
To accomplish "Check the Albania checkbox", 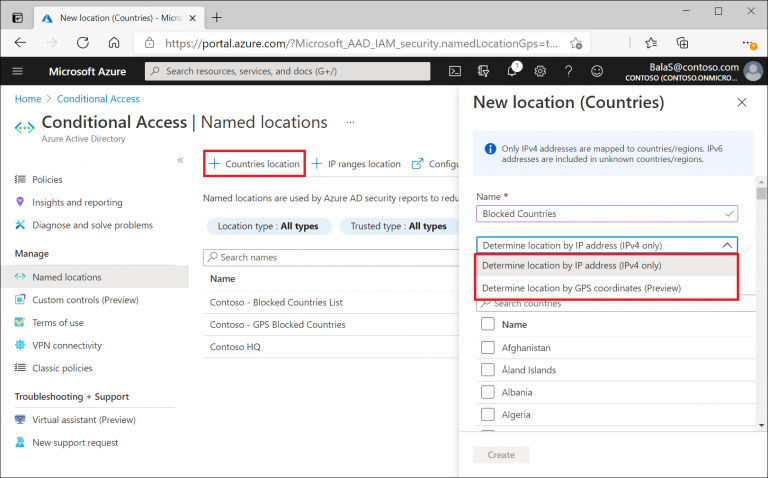I will 488,392.
